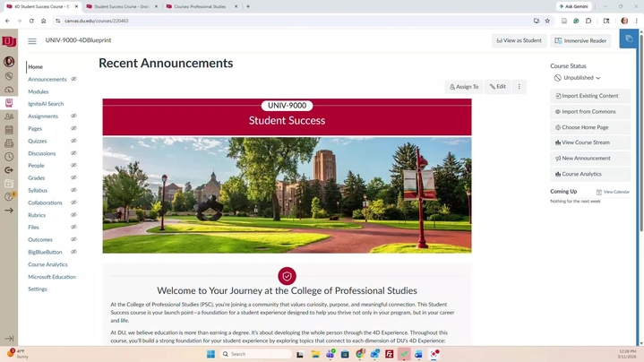Toggle visibility eye icon next to Quizzes

[x=73, y=141]
